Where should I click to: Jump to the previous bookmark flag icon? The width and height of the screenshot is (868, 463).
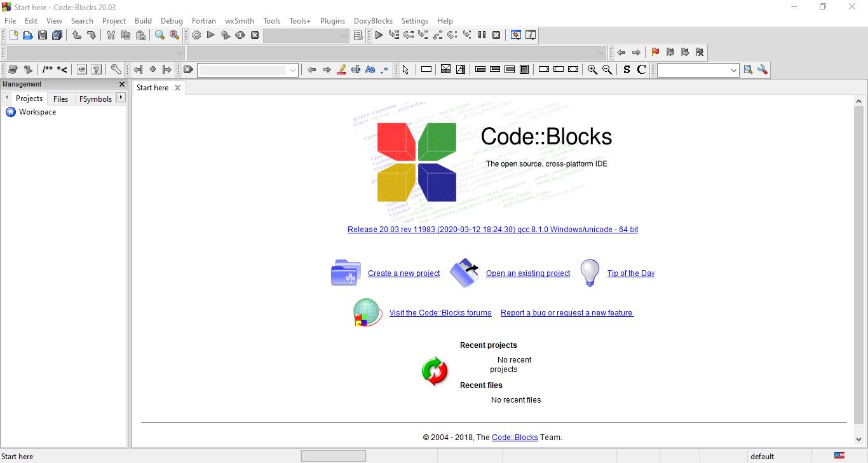(x=670, y=52)
